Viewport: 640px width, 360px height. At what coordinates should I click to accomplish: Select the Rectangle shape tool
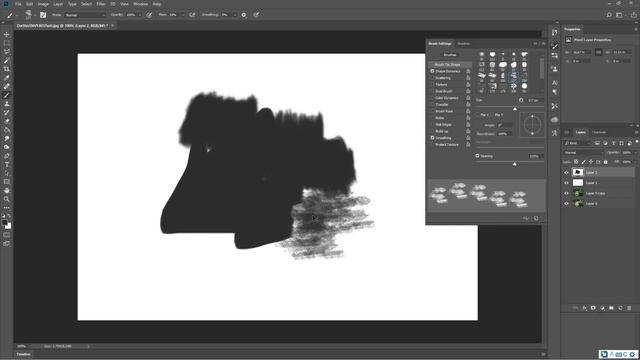pos(7,182)
